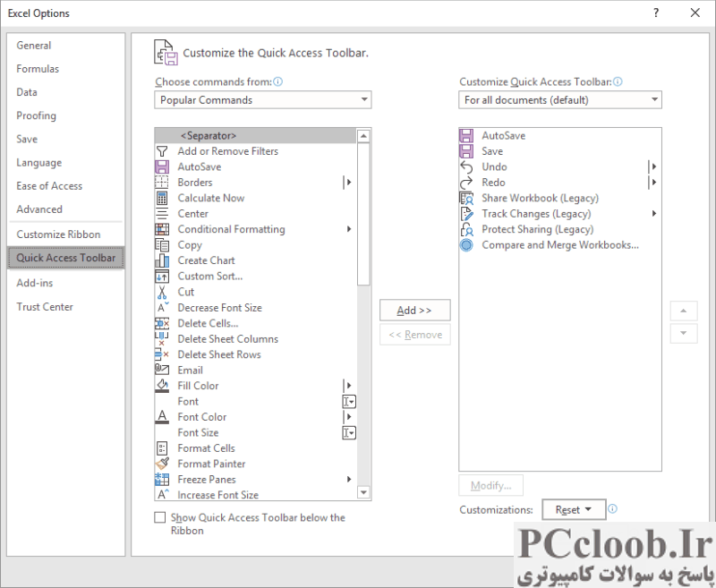This screenshot has height=588, width=716.
Task: Select the Save command in the toolbar list
Action: click(x=560, y=151)
